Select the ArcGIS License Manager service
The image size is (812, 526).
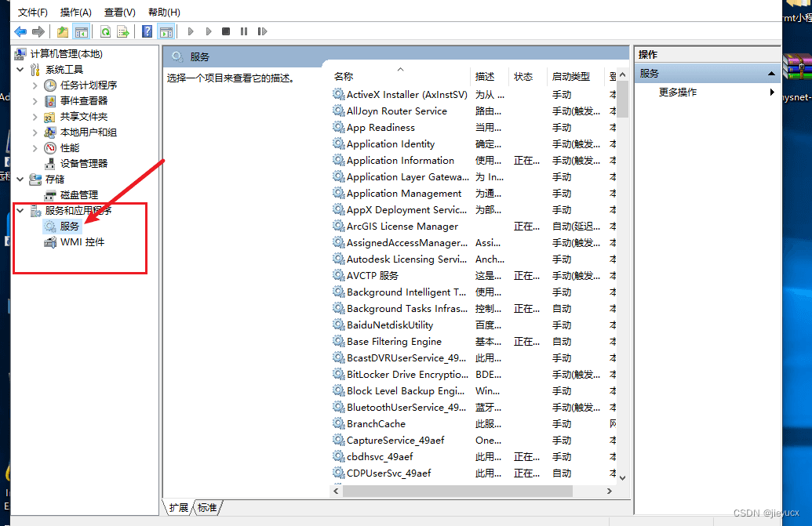pos(402,226)
